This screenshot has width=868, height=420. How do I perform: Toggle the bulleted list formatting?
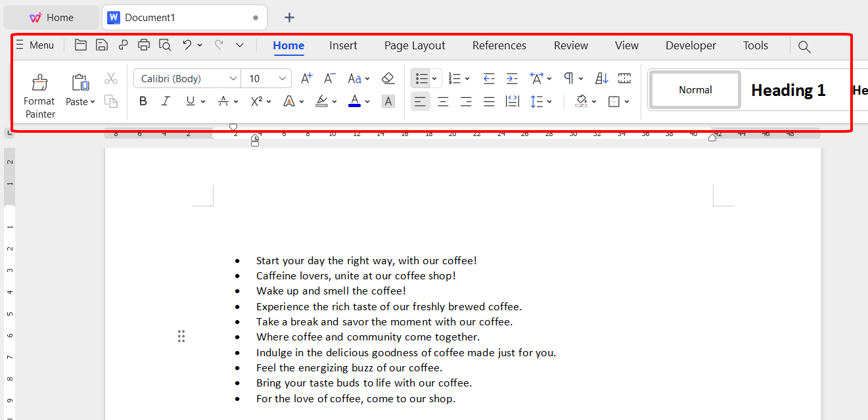coord(421,78)
